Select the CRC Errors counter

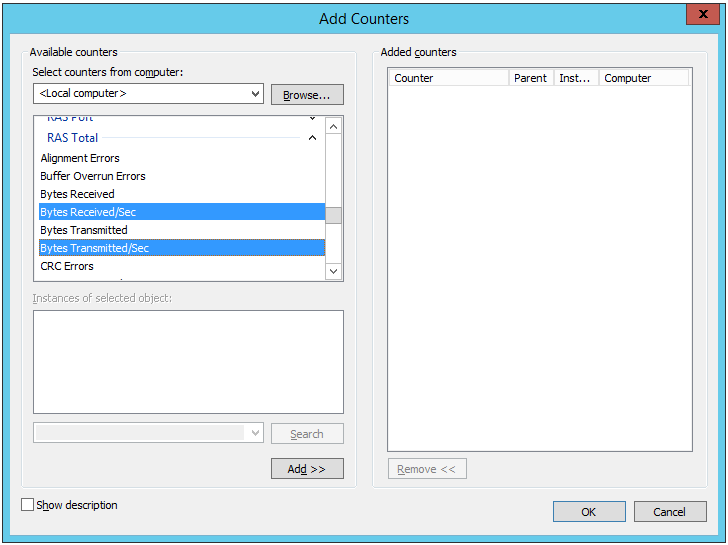(x=182, y=266)
